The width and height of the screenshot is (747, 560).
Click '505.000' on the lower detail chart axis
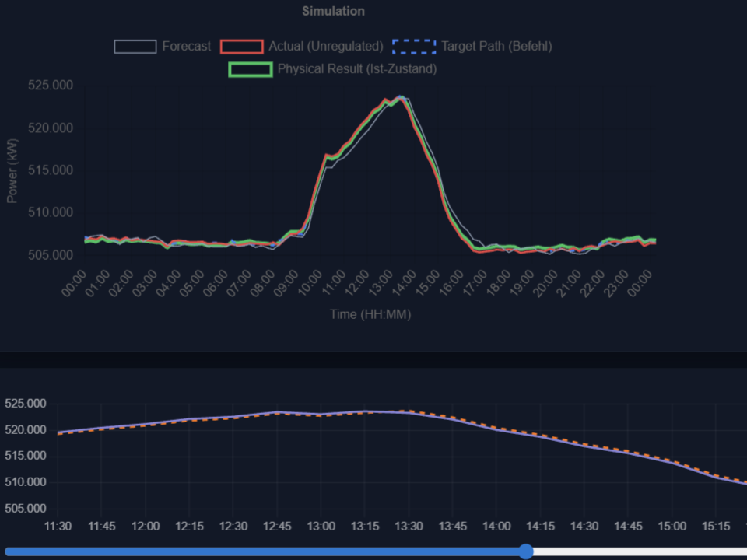pos(25,509)
